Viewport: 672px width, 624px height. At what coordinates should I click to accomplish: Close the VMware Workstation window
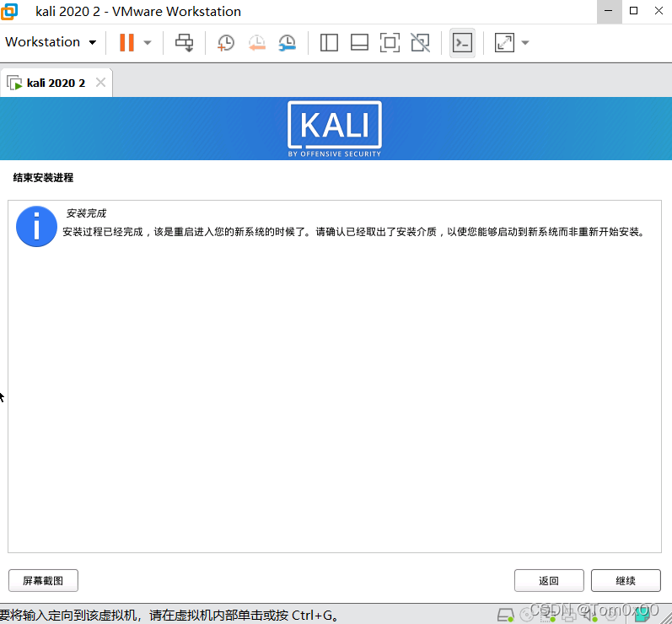(x=659, y=11)
